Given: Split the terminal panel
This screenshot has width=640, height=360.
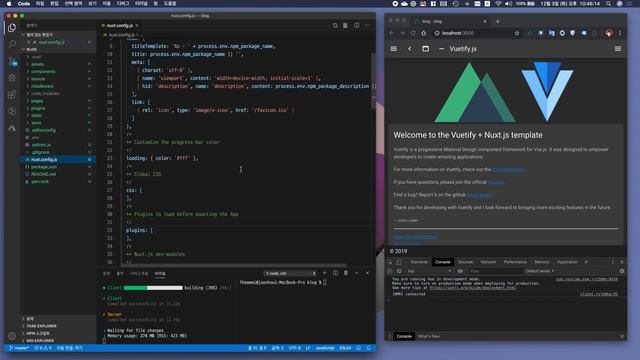Looking at the screenshot, I should click(x=335, y=273).
